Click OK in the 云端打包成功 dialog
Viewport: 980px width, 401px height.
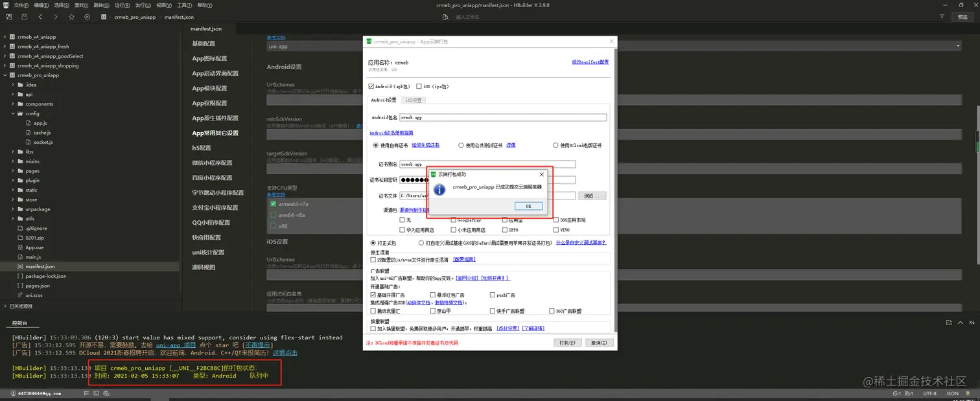[x=528, y=206]
